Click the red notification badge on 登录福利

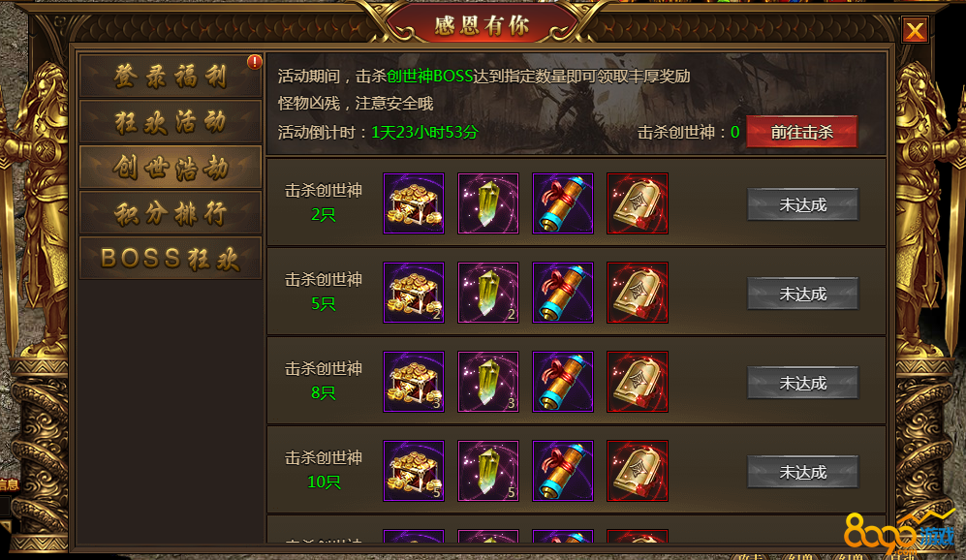255,62
